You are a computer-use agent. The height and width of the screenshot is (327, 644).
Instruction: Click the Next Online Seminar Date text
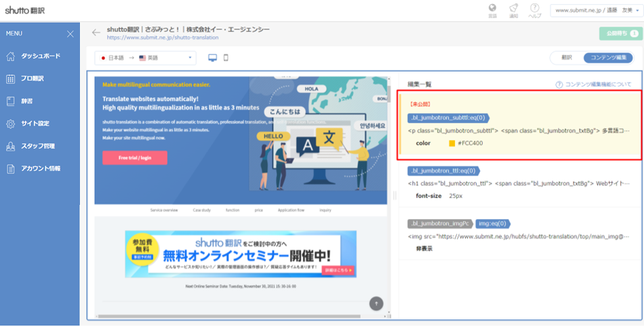241,286
